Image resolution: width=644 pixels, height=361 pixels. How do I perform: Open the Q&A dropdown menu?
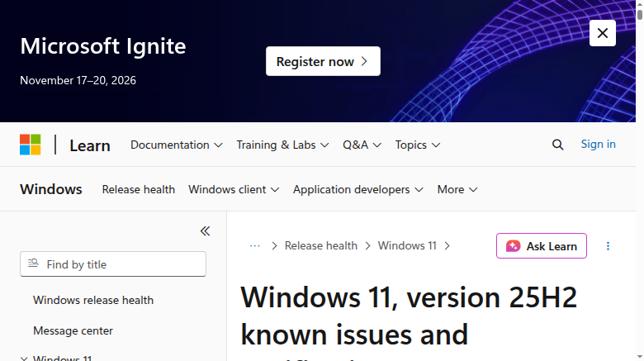click(x=362, y=145)
